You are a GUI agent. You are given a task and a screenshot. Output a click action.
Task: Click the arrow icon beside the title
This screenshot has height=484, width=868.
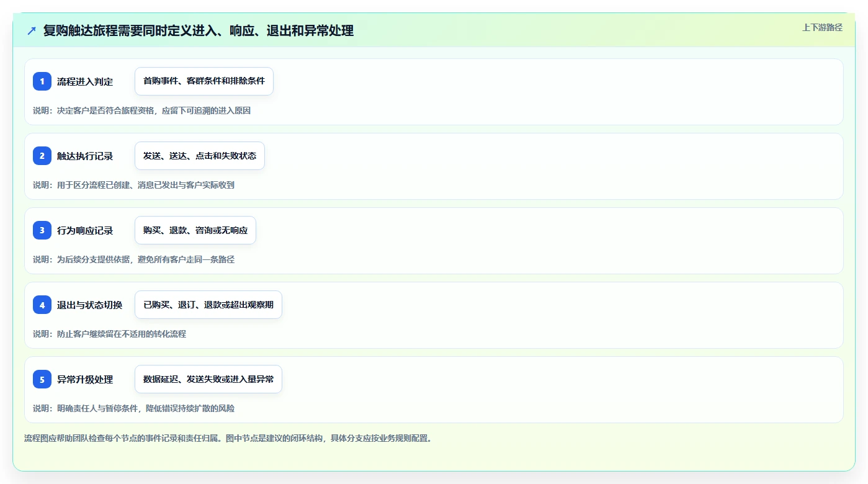click(32, 31)
